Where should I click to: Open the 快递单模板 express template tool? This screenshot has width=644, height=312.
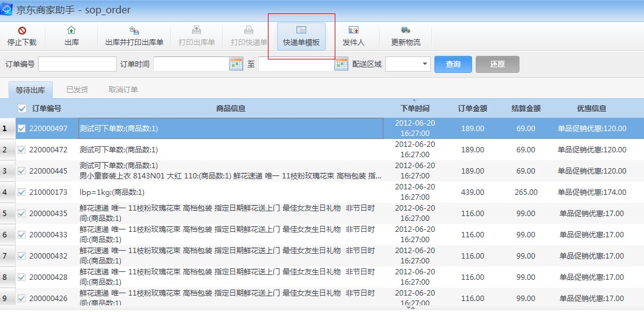coord(301,30)
